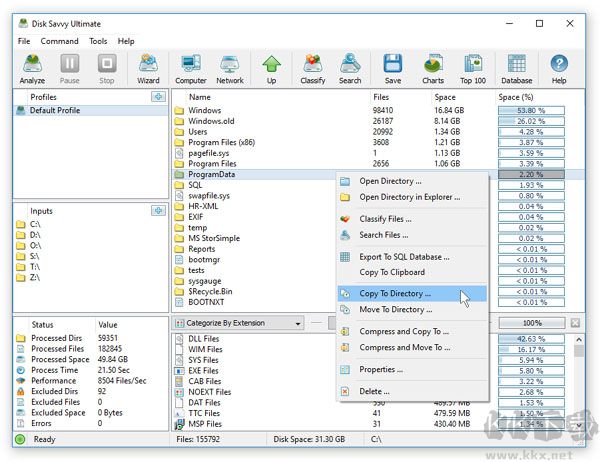Click the Export To SQL Database icon
The height and width of the screenshot is (462, 600).
pyautogui.click(x=345, y=257)
